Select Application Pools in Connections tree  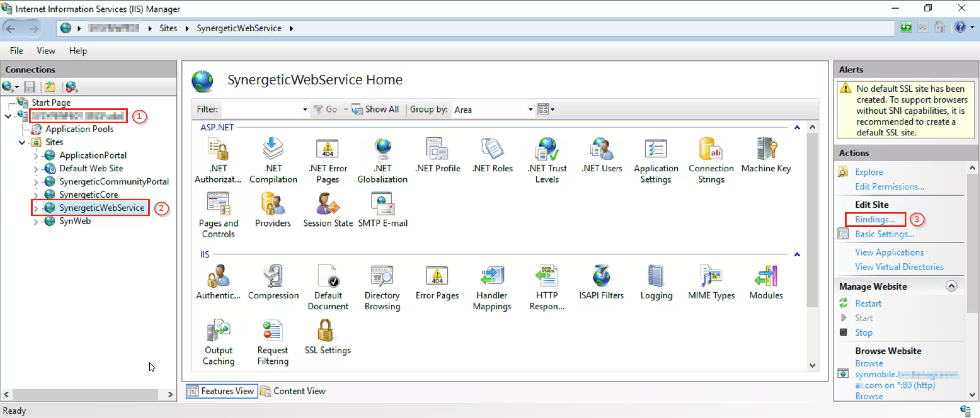coord(79,129)
